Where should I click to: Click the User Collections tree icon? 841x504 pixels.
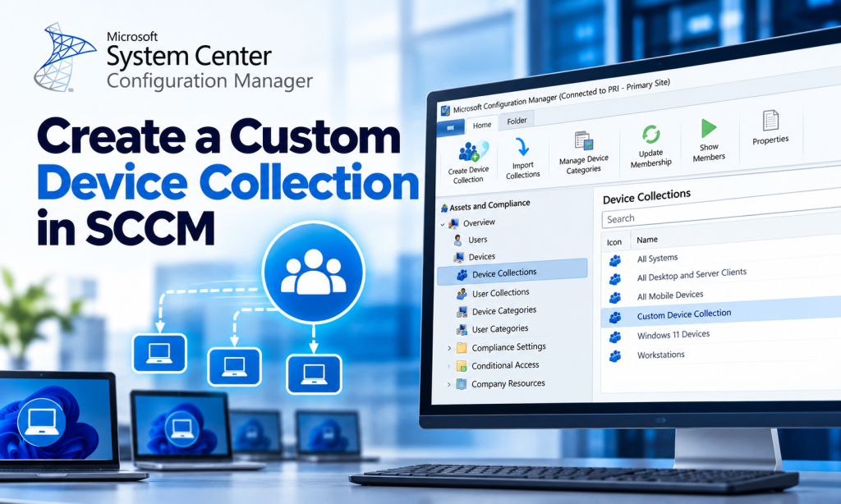(462, 294)
